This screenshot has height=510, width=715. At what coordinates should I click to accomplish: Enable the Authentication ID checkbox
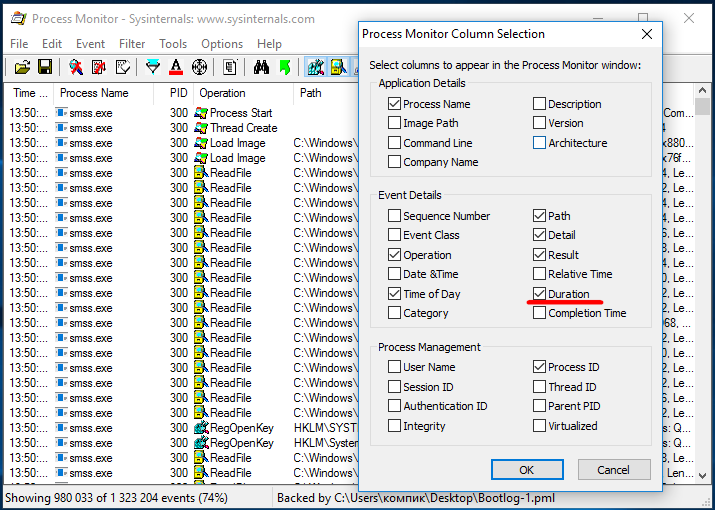(394, 406)
